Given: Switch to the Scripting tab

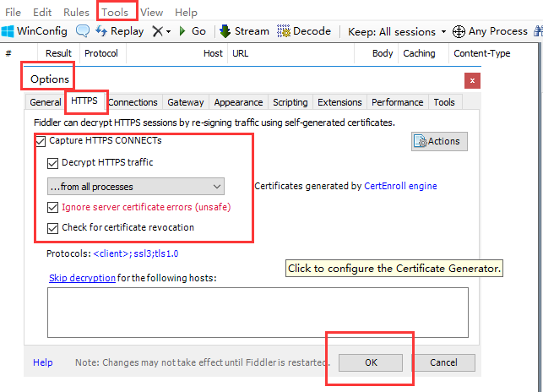Looking at the screenshot, I should [x=291, y=102].
